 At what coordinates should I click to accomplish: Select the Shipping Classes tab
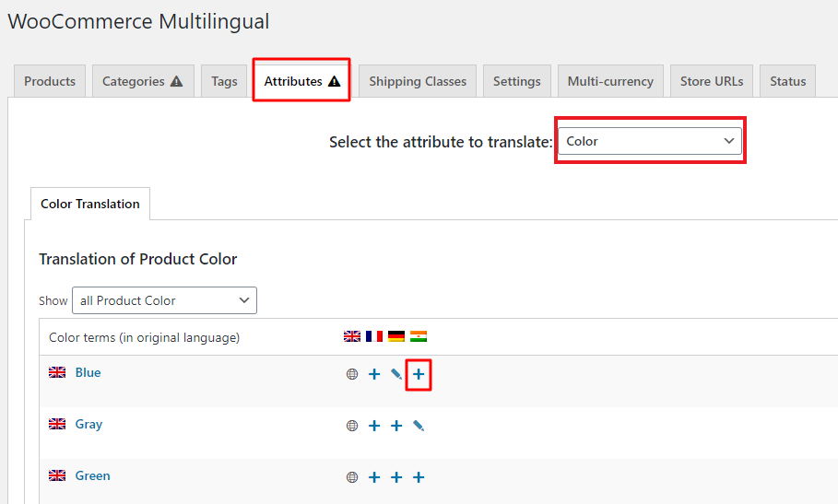point(418,81)
